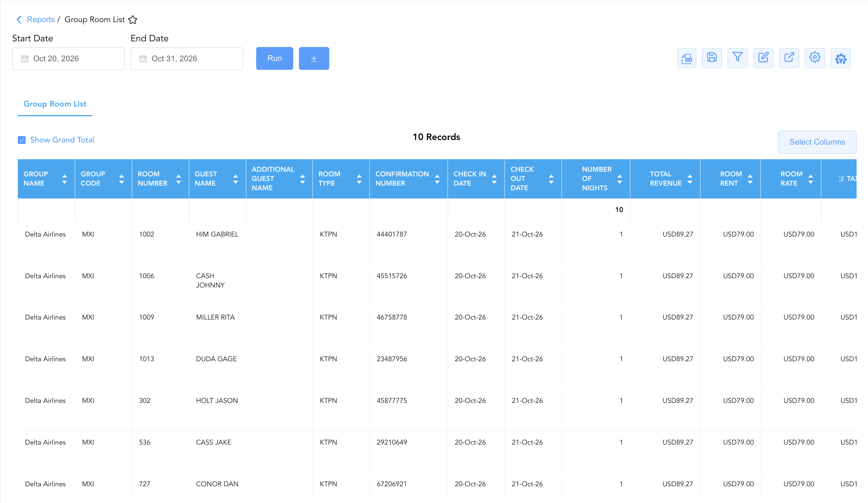Open the outlined gear settings icon
The width and height of the screenshot is (868, 503).
(815, 58)
